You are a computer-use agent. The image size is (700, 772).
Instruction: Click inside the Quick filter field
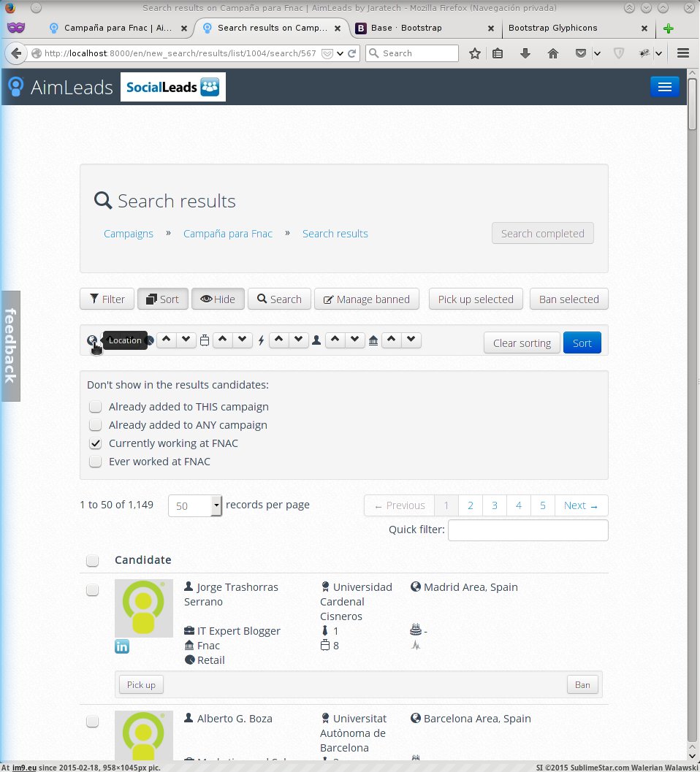point(528,530)
